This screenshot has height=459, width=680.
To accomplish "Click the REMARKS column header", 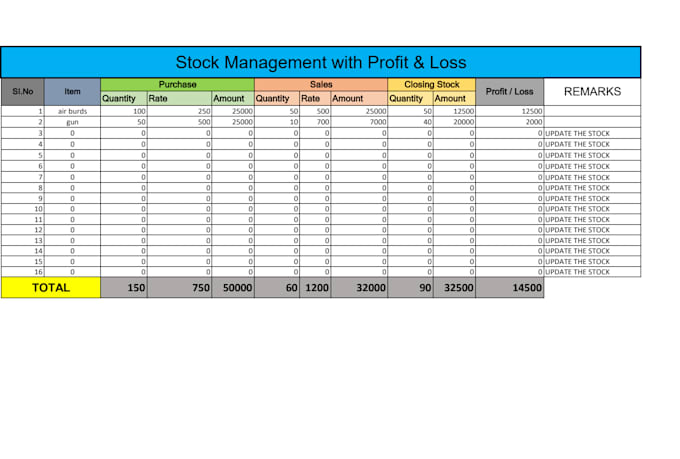I will (592, 92).
